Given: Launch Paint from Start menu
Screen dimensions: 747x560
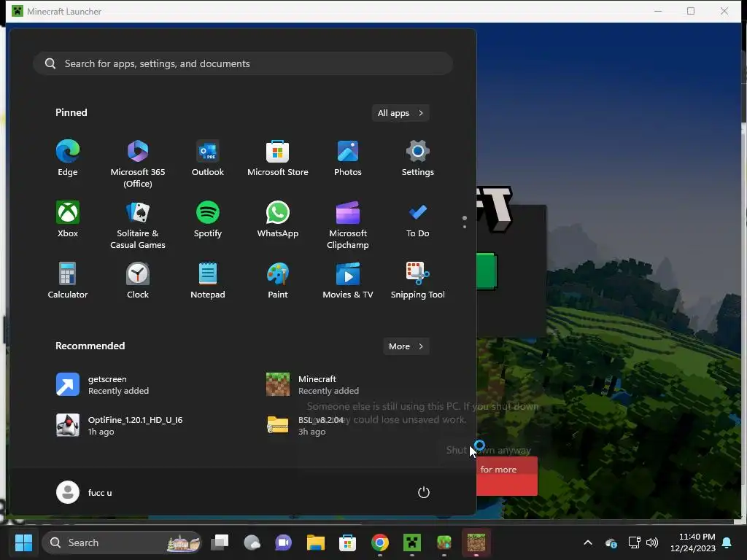Looking at the screenshot, I should [x=278, y=281].
